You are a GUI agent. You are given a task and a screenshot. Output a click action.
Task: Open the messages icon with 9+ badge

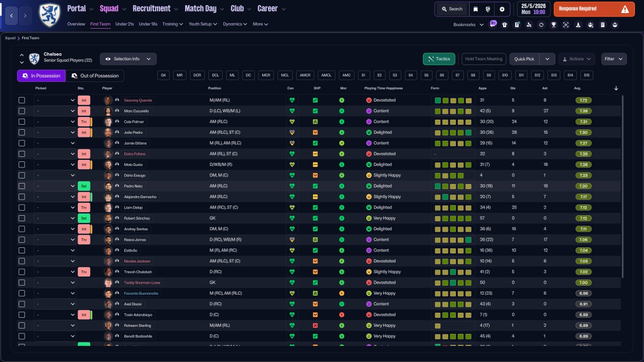(493, 24)
